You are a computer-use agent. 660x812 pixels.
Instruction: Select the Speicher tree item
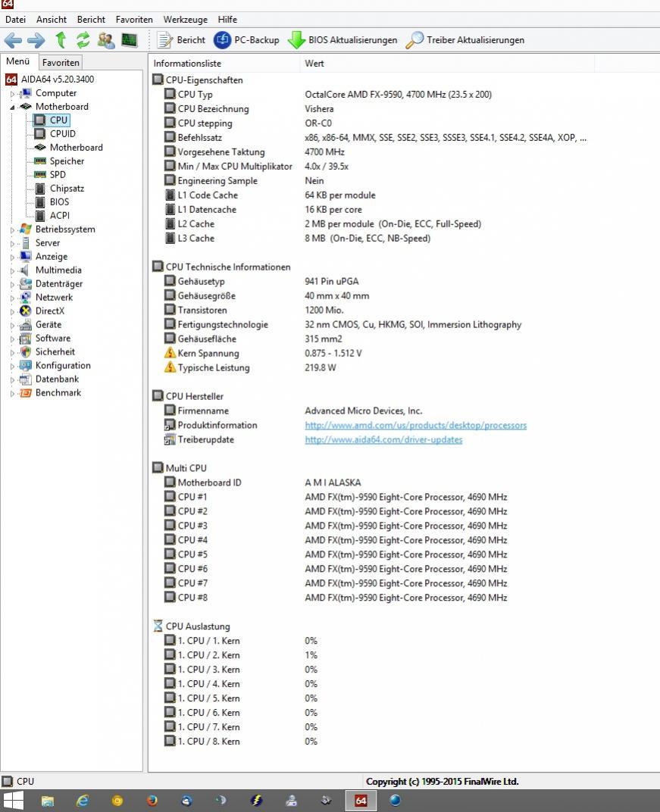click(67, 161)
